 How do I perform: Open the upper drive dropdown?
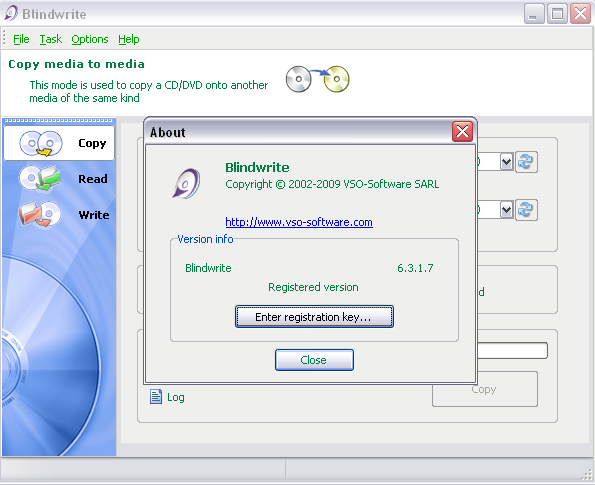(507, 162)
